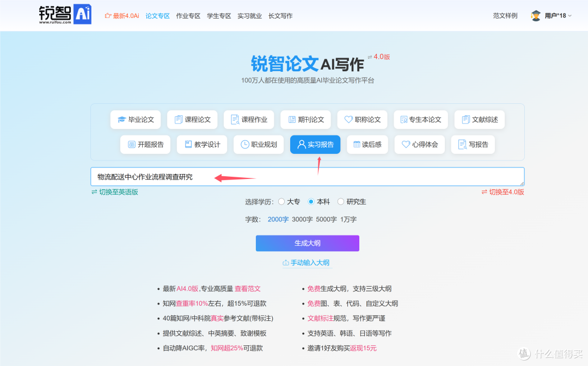Open the 最新4.0Ai menu item
Image resolution: width=588 pixels, height=366 pixels.
click(122, 16)
